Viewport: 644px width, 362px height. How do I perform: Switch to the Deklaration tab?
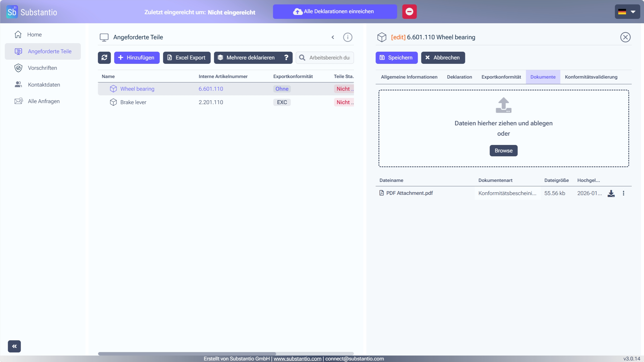click(459, 77)
